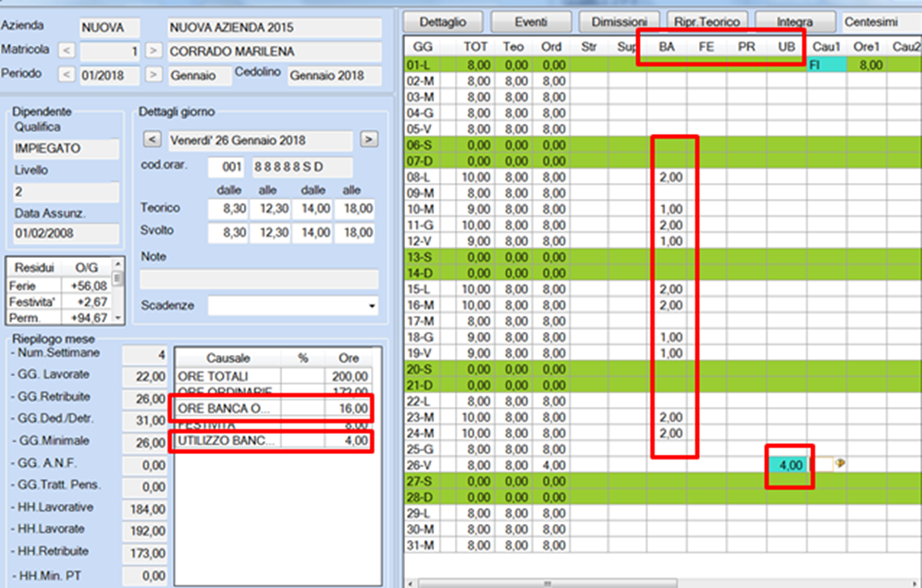The image size is (922, 588).
Task: Click the Integra button
Action: point(795,22)
